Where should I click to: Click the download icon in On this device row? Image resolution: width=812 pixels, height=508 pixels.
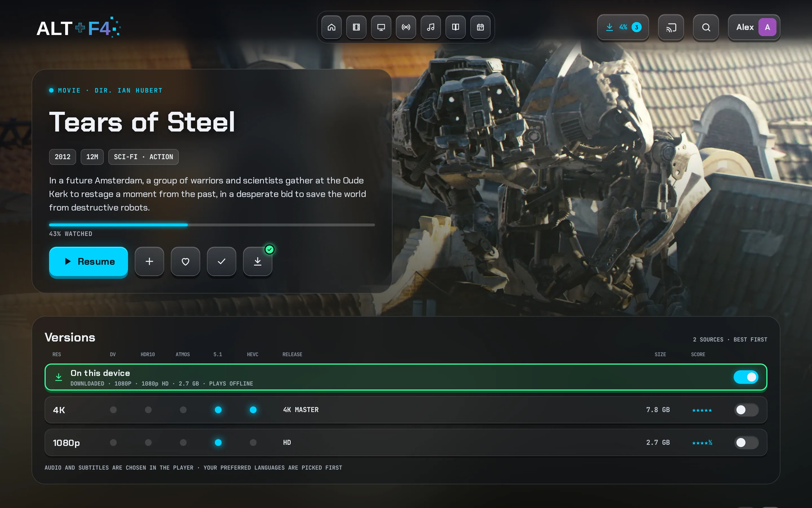pos(58,377)
